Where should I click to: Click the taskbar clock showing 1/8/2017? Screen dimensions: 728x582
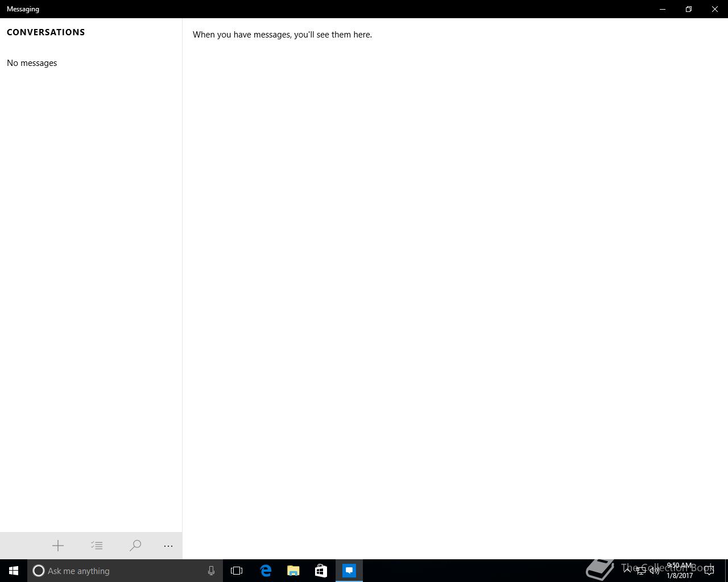(680, 571)
